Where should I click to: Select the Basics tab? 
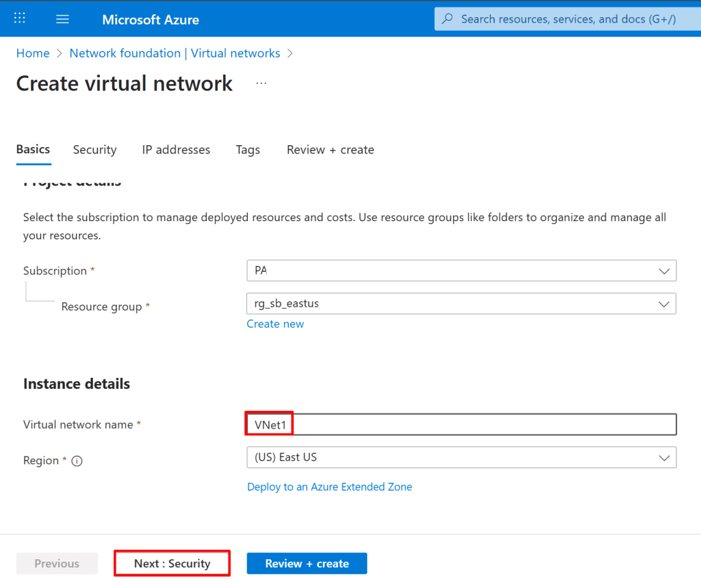click(x=33, y=149)
